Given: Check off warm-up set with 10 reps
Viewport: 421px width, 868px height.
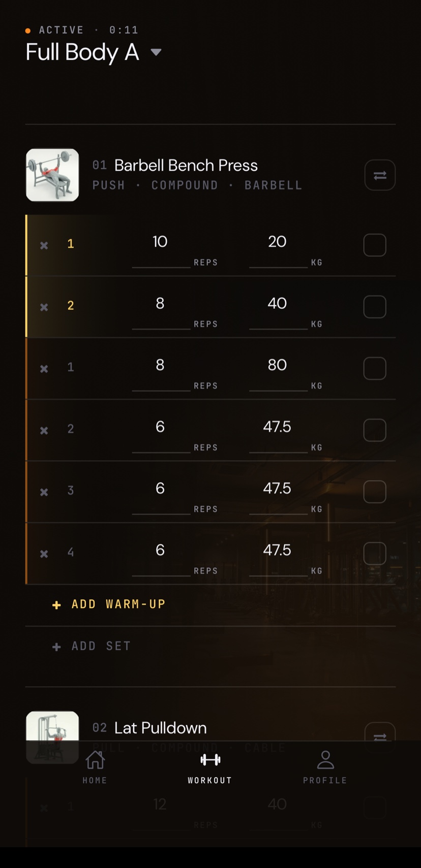Looking at the screenshot, I should 375,245.
